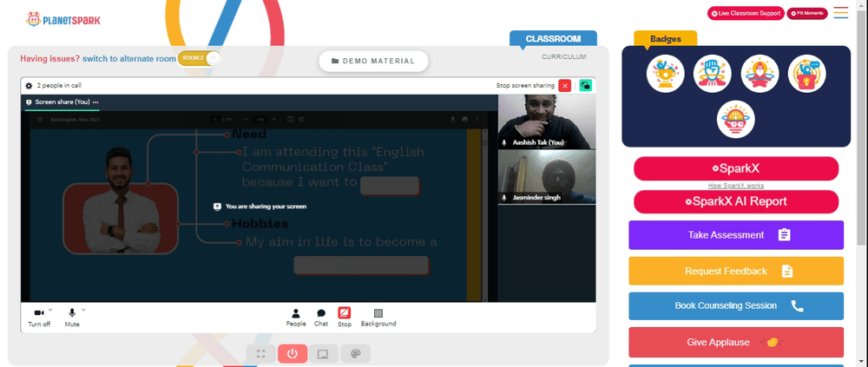The image size is (868, 367).
Task: Open the call settings gear icon
Action: click(x=29, y=86)
